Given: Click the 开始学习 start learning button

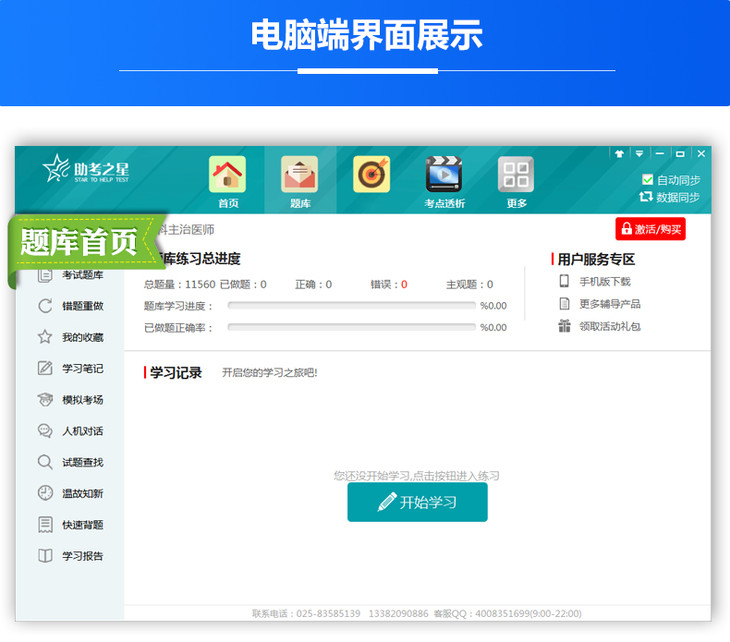Looking at the screenshot, I should coord(417,502).
